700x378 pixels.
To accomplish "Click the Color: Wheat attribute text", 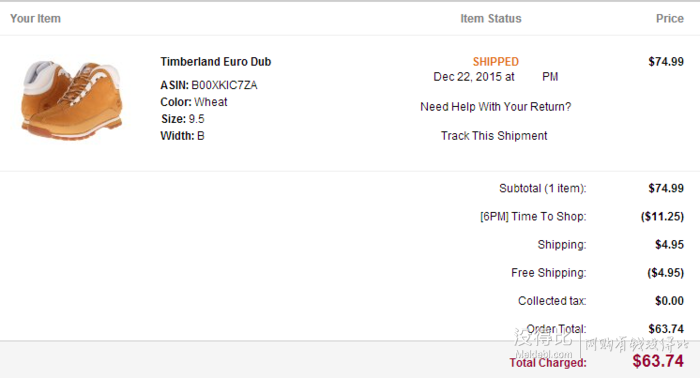I will coord(194,102).
